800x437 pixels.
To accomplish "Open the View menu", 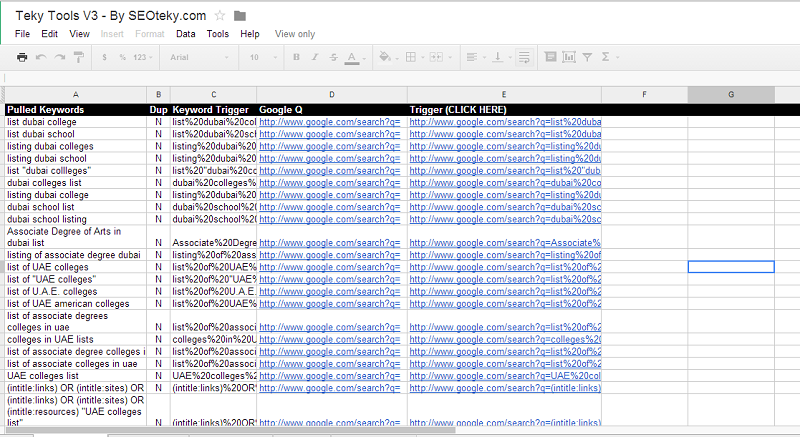I will (x=80, y=34).
